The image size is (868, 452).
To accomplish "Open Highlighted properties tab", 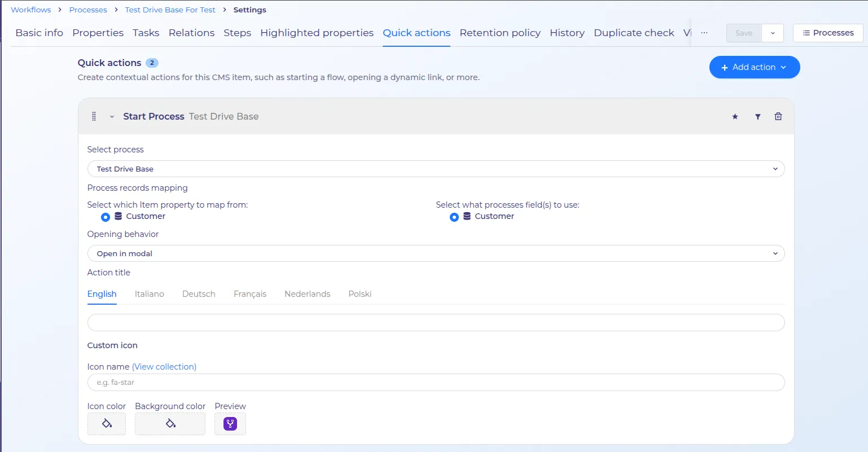I will [317, 33].
